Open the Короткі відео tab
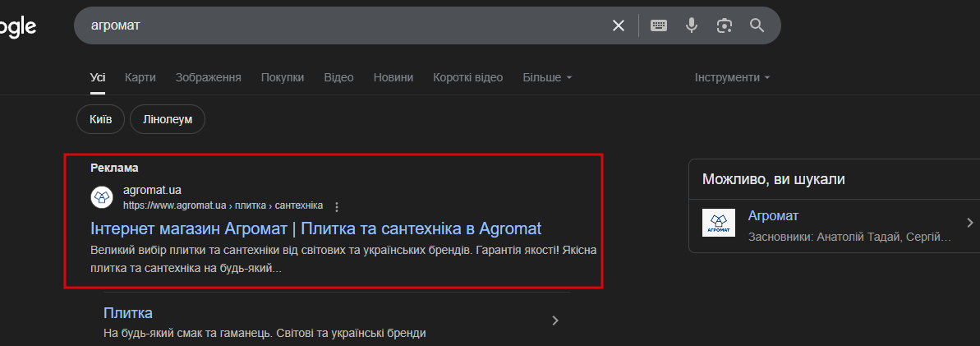The width and height of the screenshot is (980, 346). pos(467,77)
